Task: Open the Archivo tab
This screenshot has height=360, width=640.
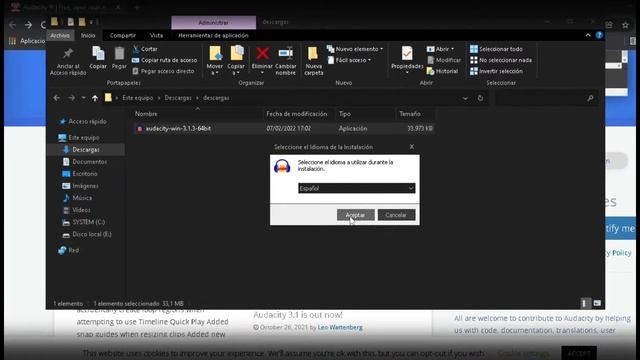Action: point(60,36)
